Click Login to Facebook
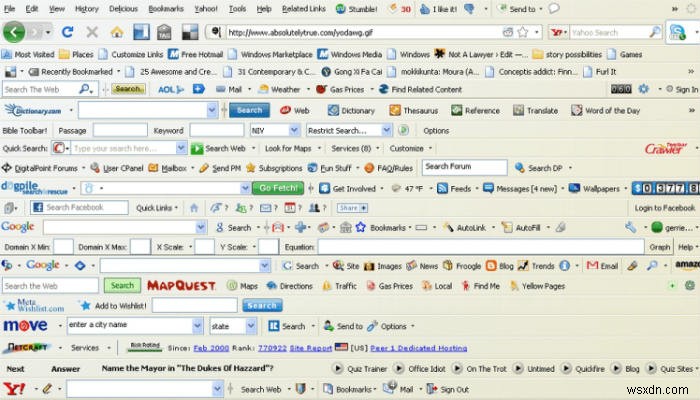This screenshot has width=700, height=400. (x=665, y=208)
